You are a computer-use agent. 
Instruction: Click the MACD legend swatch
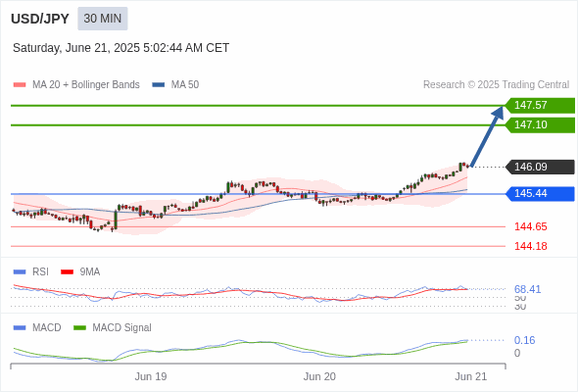click(x=20, y=327)
